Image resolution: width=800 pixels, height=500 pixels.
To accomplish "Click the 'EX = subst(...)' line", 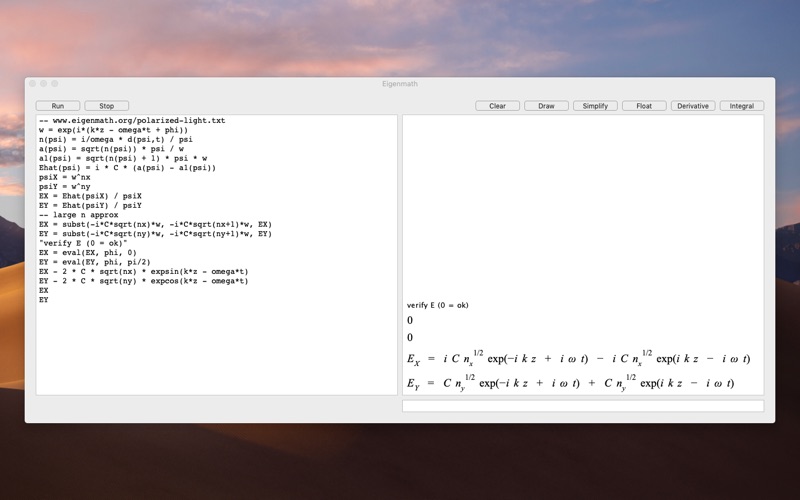I will click(156, 224).
